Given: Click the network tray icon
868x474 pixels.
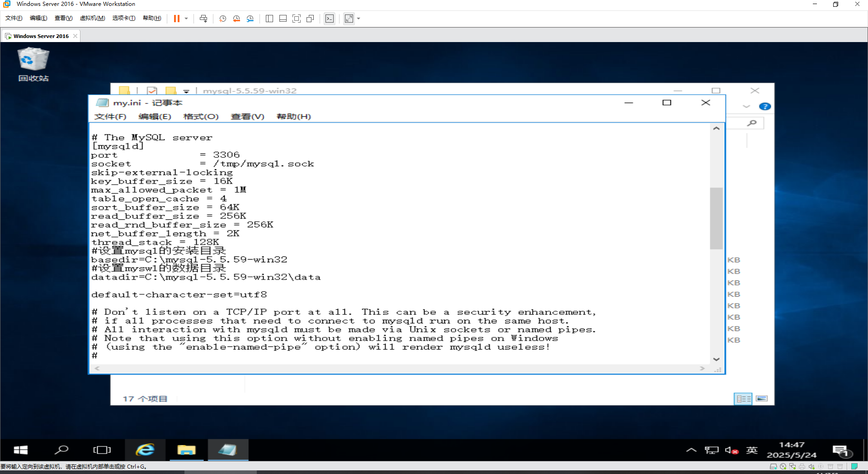Looking at the screenshot, I should pos(712,450).
